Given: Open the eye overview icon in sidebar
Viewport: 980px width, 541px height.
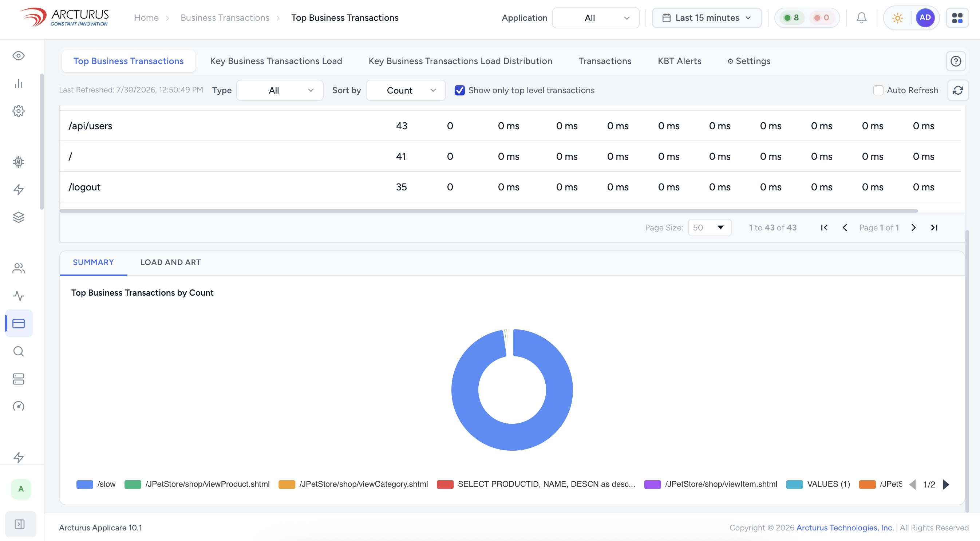Looking at the screenshot, I should 18,56.
